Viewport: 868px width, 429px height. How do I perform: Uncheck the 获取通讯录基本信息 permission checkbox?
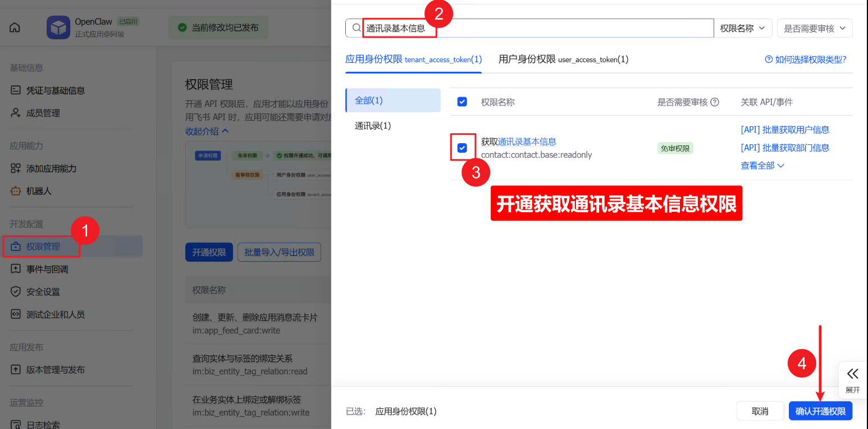click(x=462, y=148)
